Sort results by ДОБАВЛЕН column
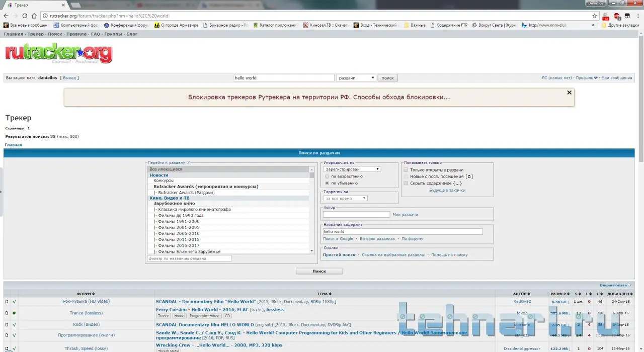 click(620, 294)
